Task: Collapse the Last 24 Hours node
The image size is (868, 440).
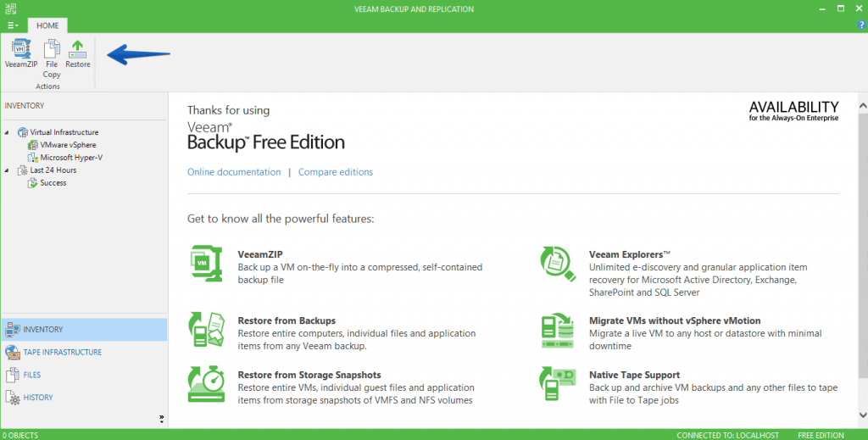Action: click(x=8, y=170)
